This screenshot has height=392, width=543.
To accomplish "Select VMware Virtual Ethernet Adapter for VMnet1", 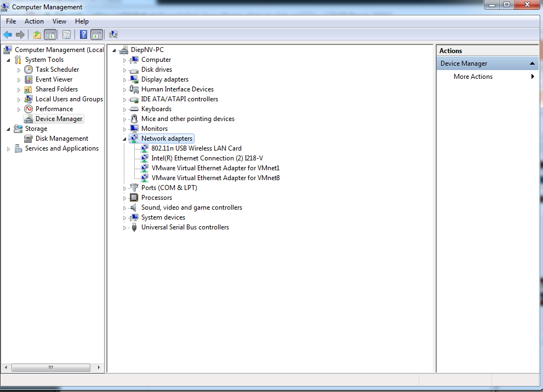I will [215, 168].
